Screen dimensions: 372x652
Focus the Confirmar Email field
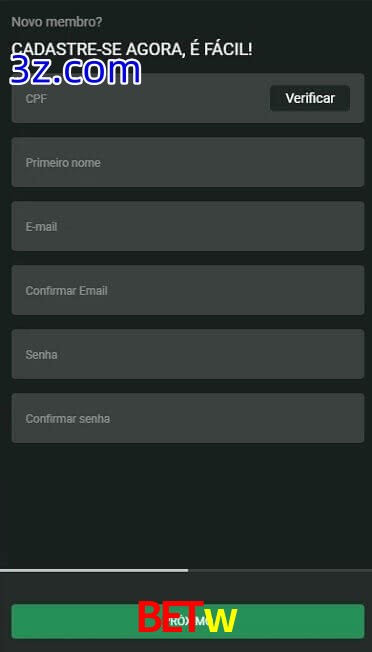[188, 290]
